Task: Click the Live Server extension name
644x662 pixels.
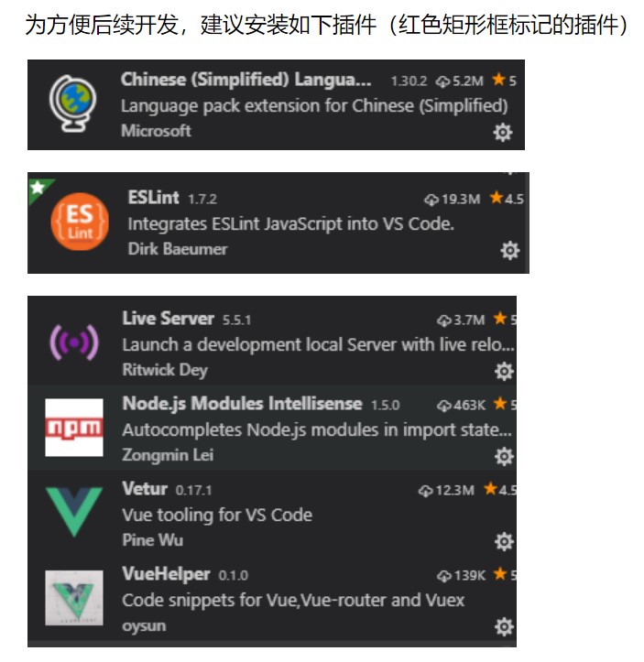Action: coord(168,319)
